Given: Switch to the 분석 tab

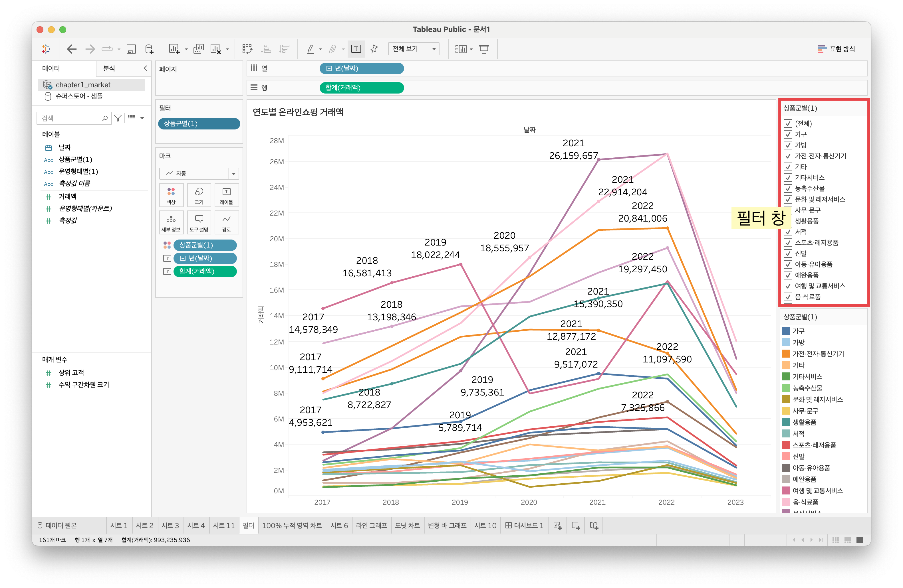Looking at the screenshot, I should [109, 68].
